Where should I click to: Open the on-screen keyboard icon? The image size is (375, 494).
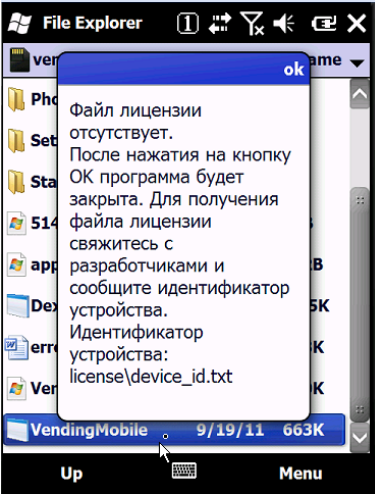184,471
